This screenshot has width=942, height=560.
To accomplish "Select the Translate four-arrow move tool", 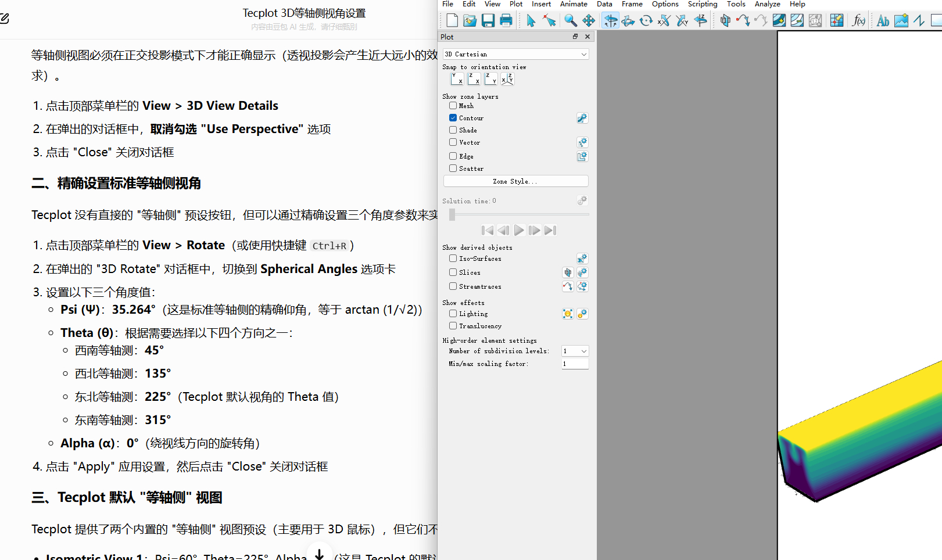I will pyautogui.click(x=589, y=21).
